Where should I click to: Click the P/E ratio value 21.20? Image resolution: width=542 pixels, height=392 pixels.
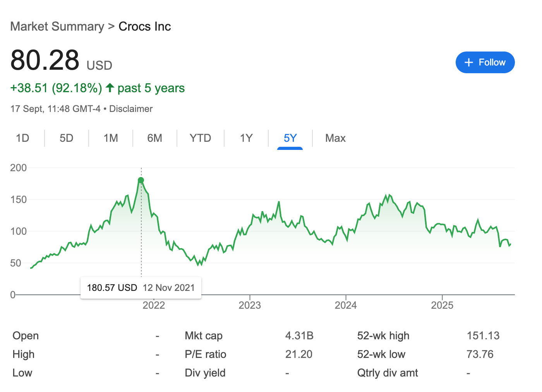[x=299, y=354]
